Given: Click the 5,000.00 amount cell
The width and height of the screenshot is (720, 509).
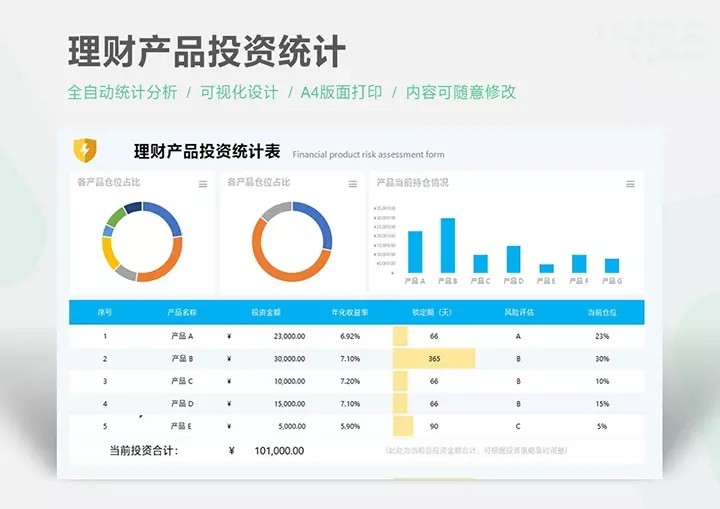Looking at the screenshot, I should pyautogui.click(x=292, y=426).
